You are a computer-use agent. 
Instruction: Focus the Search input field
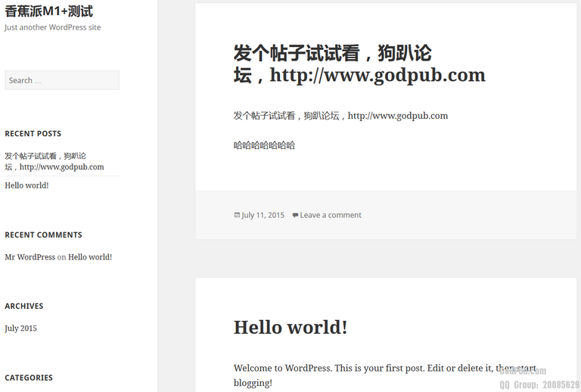pos(62,80)
